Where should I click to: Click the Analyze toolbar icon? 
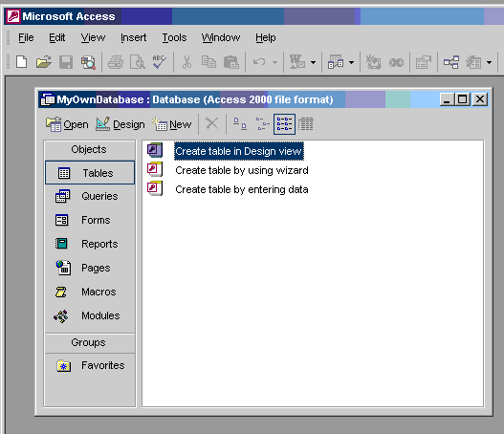point(336,62)
